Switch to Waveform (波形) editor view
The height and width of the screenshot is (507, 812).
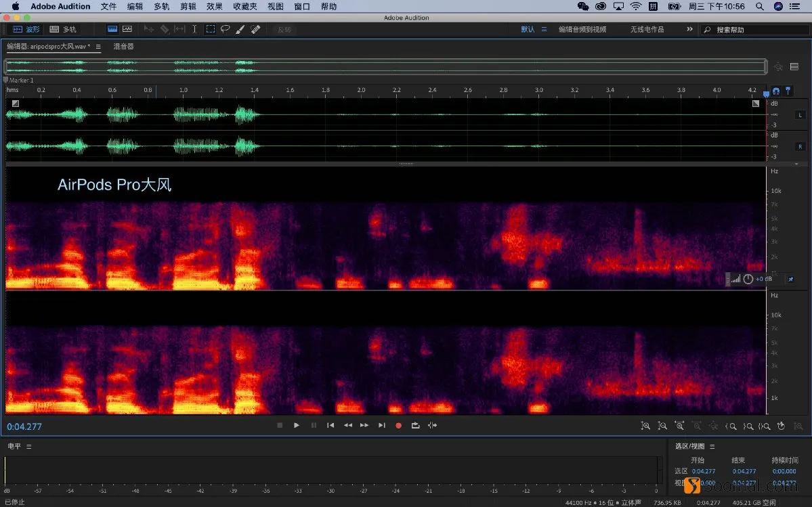(26, 30)
